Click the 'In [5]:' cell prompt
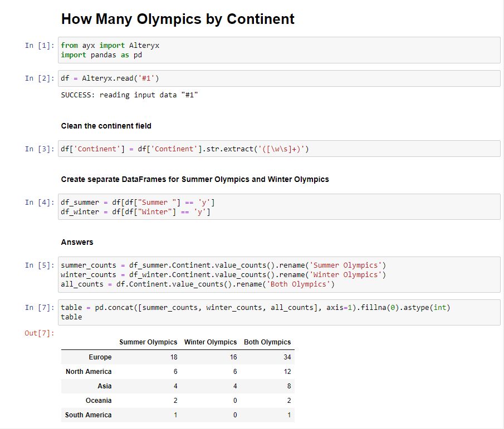The height and width of the screenshot is (429, 504). point(38,265)
